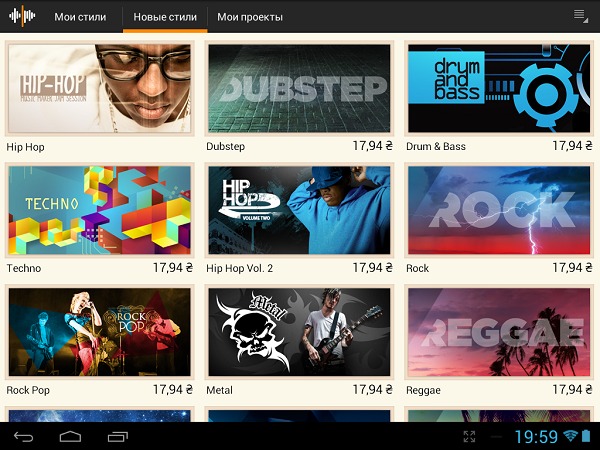Viewport: 600px width, 450px height.
Task: Click the 'Techno' style name
Action: [x=24, y=268]
